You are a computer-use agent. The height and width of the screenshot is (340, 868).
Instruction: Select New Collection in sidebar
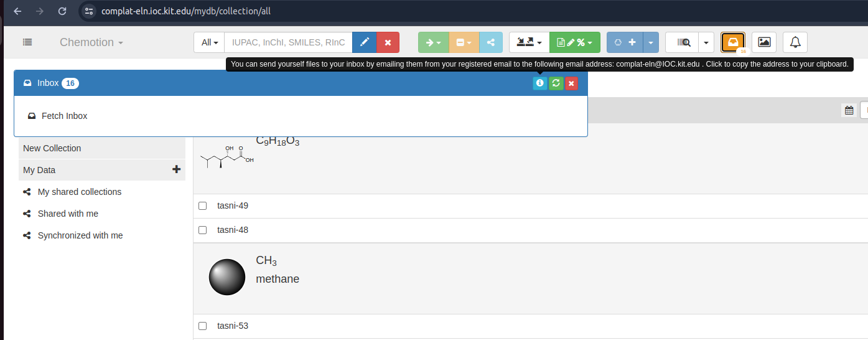(x=102, y=148)
